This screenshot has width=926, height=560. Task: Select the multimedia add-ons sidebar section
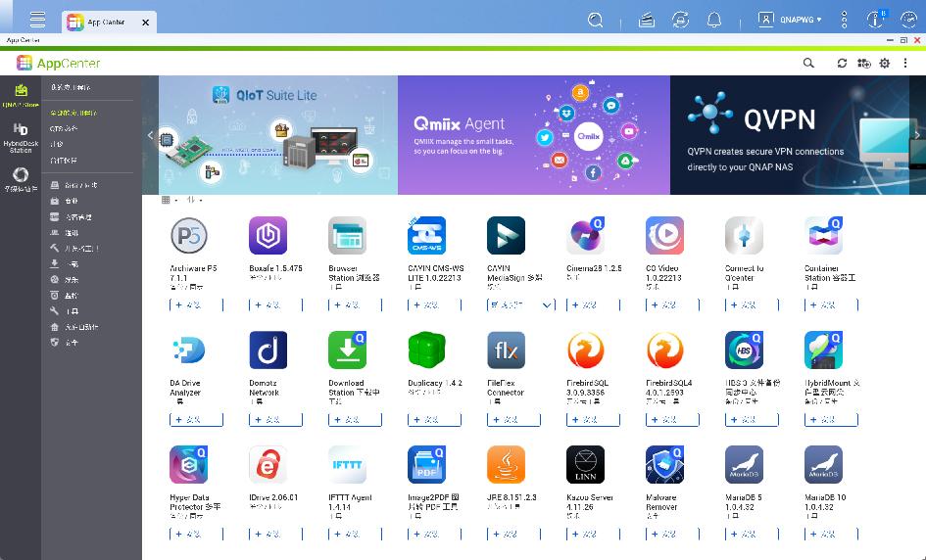tap(21, 179)
